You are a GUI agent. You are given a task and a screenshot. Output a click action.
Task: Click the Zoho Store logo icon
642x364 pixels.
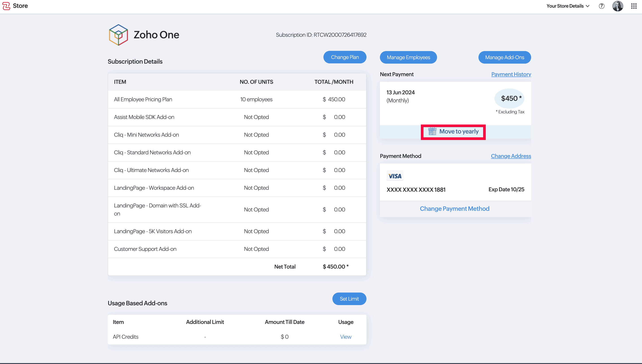pos(6,6)
